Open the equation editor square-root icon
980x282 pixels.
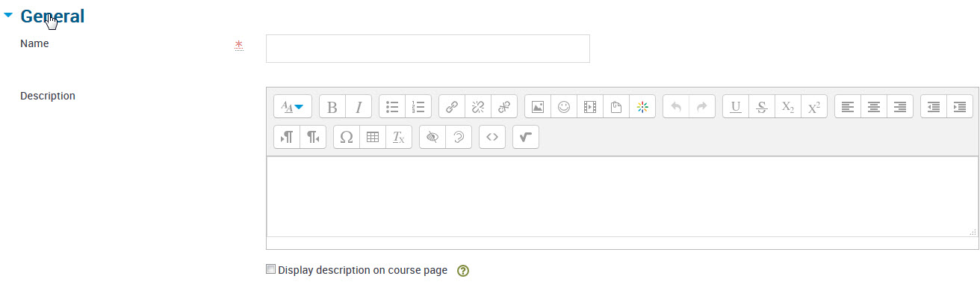(526, 137)
